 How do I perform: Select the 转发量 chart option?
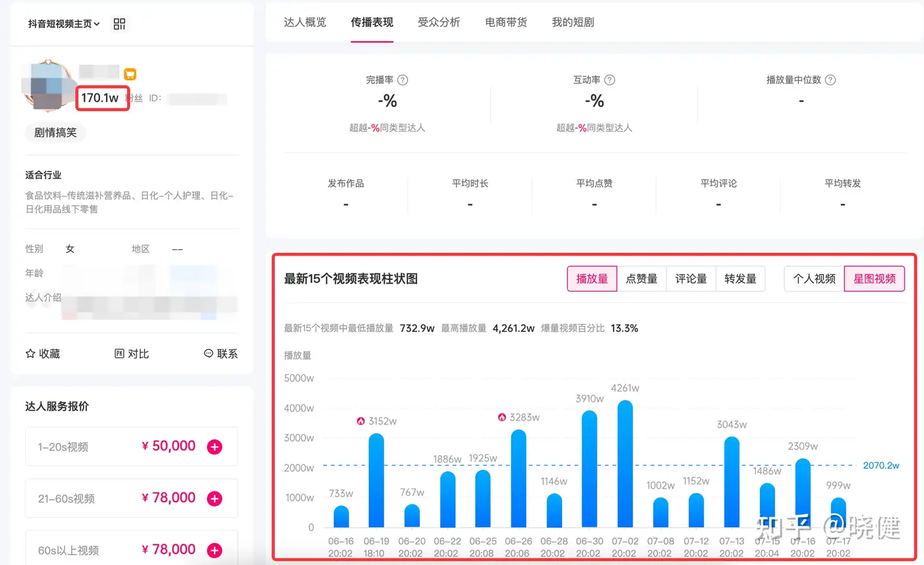click(x=740, y=279)
